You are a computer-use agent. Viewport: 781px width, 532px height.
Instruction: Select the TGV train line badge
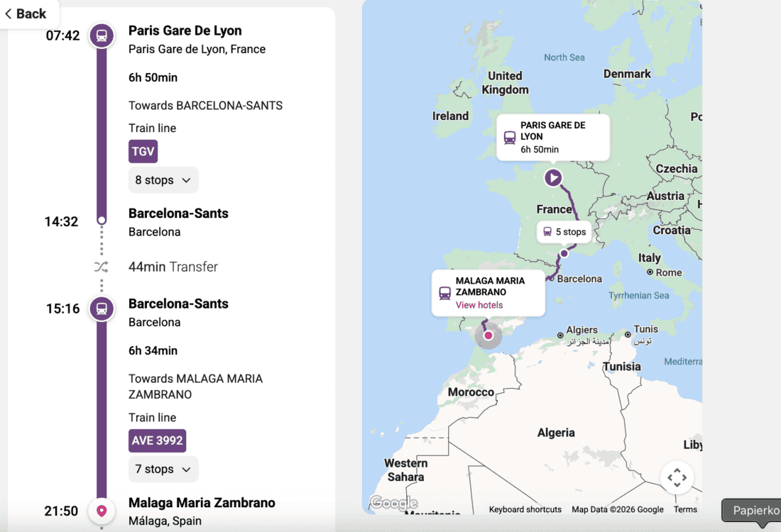coord(143,151)
